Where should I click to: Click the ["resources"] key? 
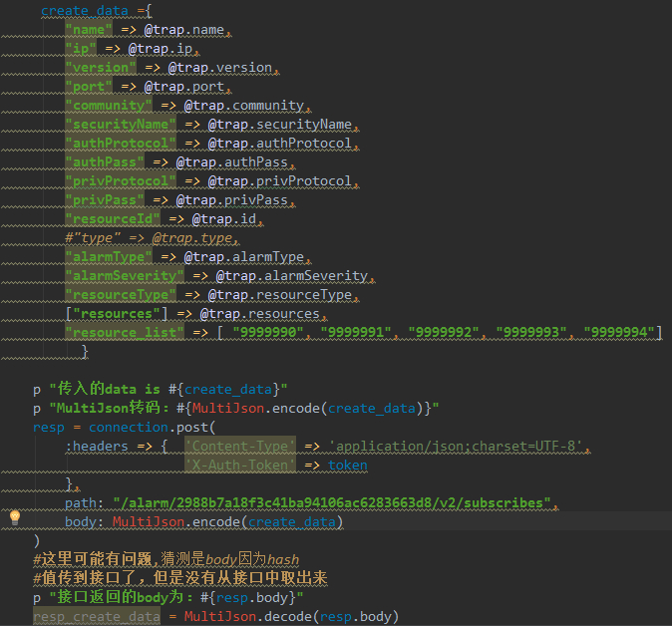point(117,314)
